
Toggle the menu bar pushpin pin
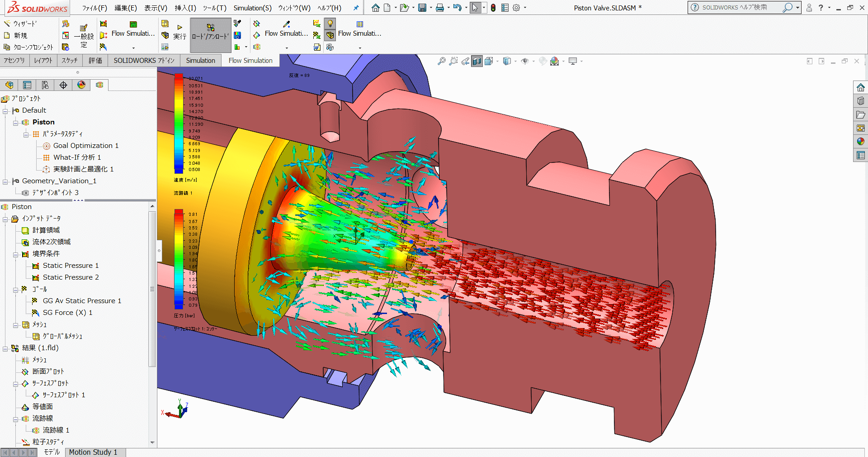point(356,8)
